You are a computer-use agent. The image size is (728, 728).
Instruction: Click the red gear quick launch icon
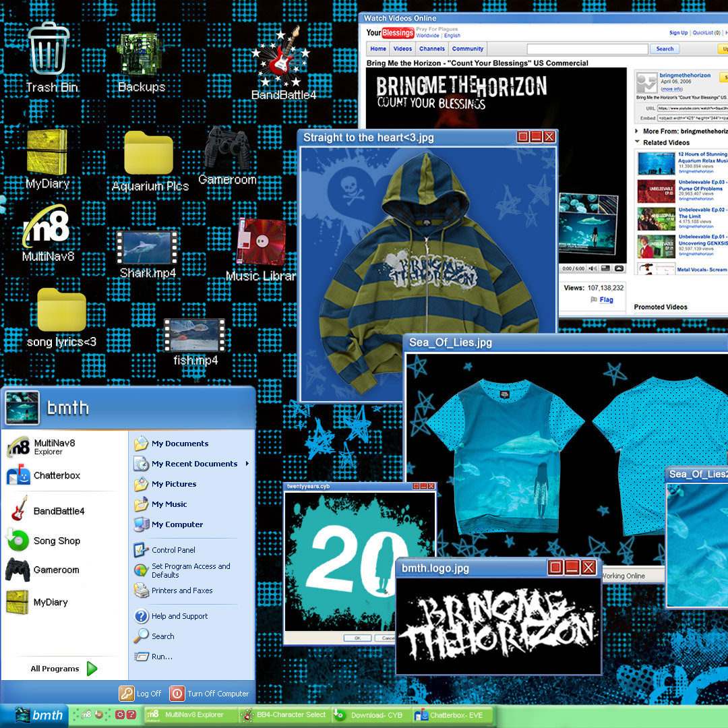coord(120,715)
